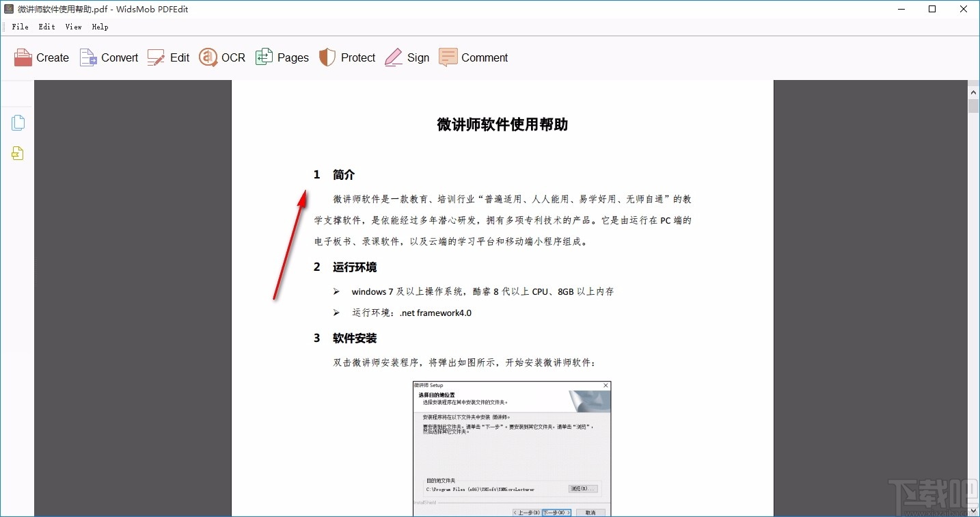This screenshot has width=980, height=517.
Task: Open the Pages tool
Action: (282, 57)
